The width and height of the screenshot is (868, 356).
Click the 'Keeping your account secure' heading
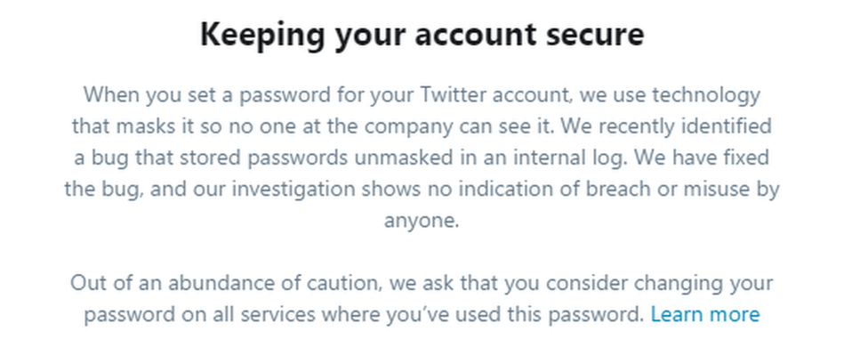422,35
